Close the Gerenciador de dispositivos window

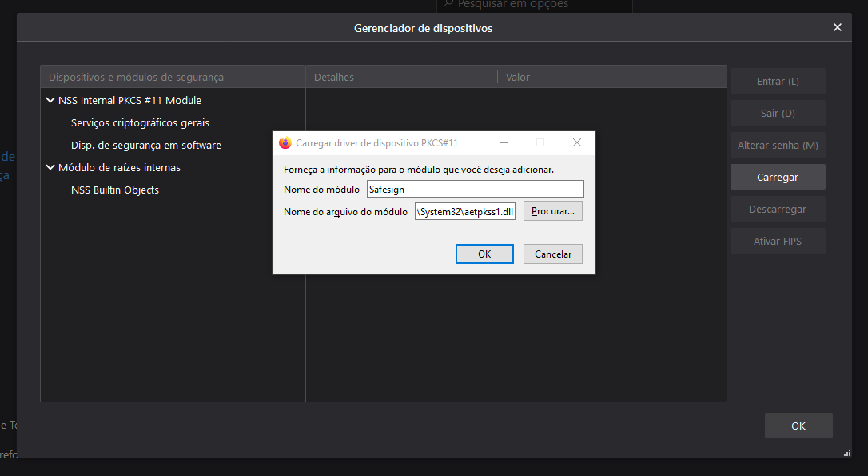(x=837, y=27)
